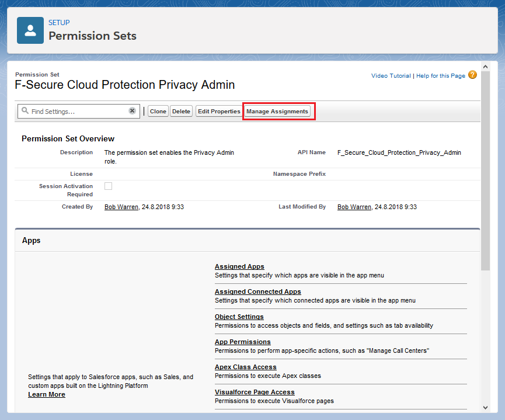Open Help for this Page link
Viewport: 505px width, 420px height.
(441, 76)
